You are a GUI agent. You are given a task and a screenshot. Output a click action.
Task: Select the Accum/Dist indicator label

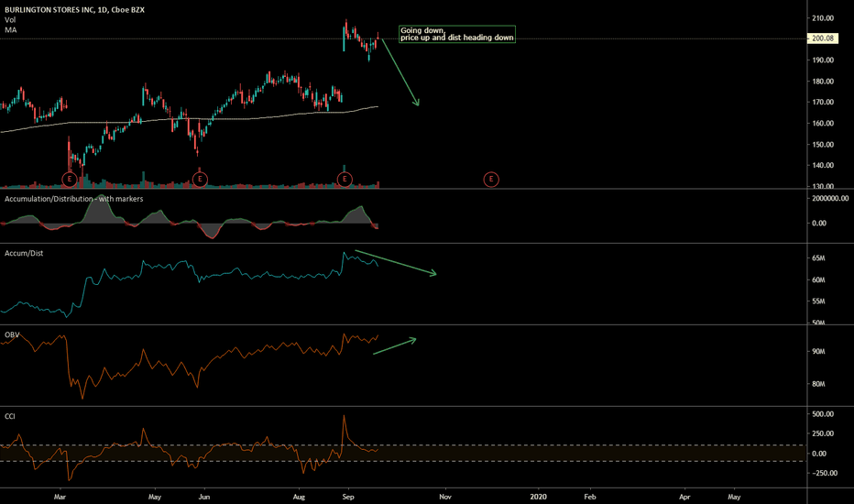[24, 253]
